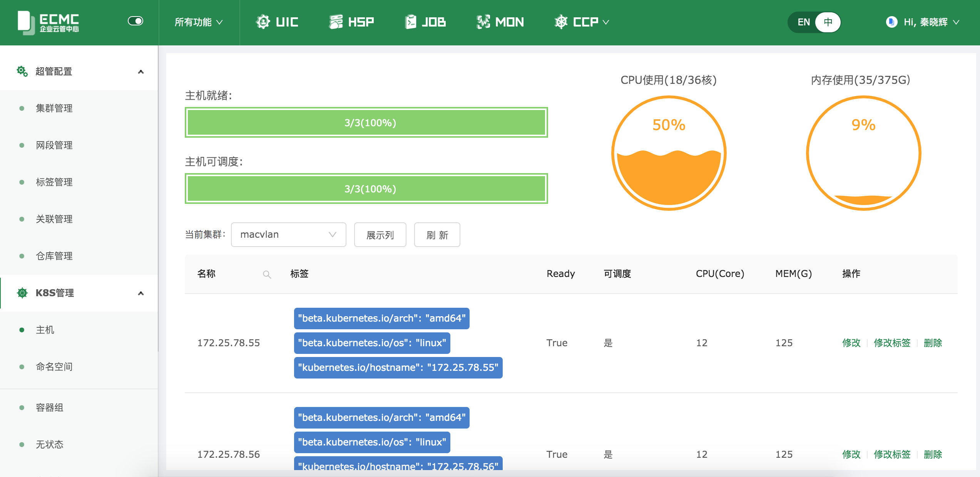Click the ECMC logo icon
This screenshot has height=477, width=980.
[x=26, y=22]
